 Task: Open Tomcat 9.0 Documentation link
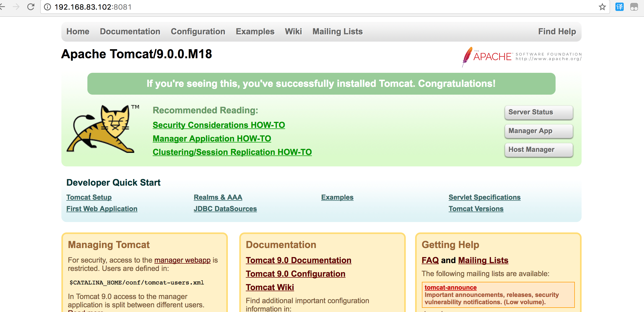click(x=299, y=260)
